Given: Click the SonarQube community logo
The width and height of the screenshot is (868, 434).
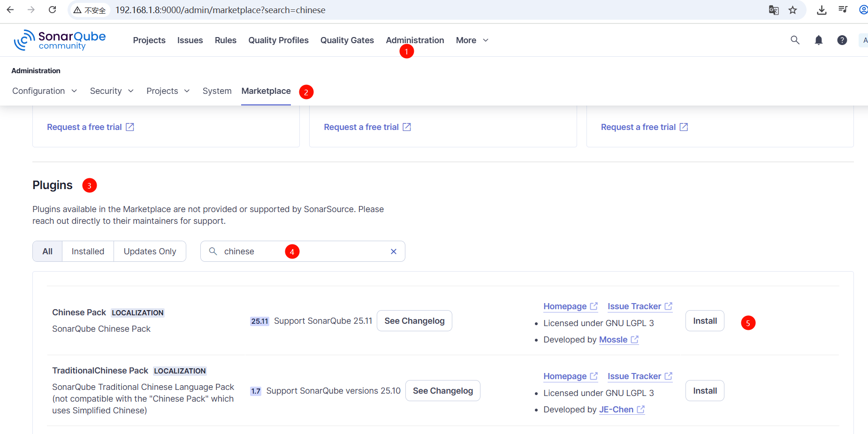Looking at the screenshot, I should pyautogui.click(x=60, y=40).
